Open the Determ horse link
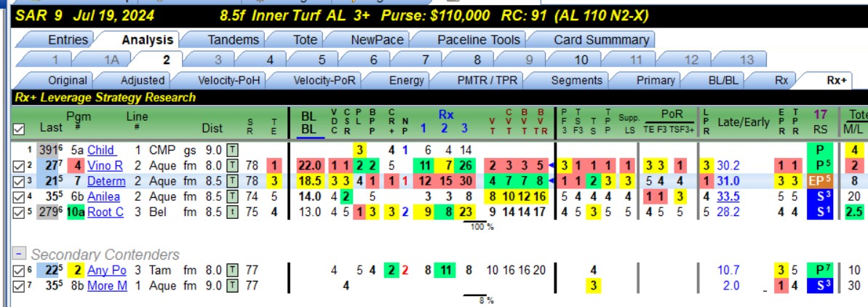 pos(107,181)
